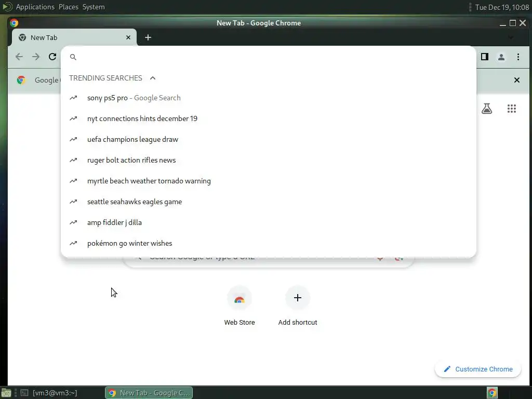Image resolution: width=532 pixels, height=399 pixels.
Task: Click New Tab - Google Chrome panel button
Action: point(149,393)
